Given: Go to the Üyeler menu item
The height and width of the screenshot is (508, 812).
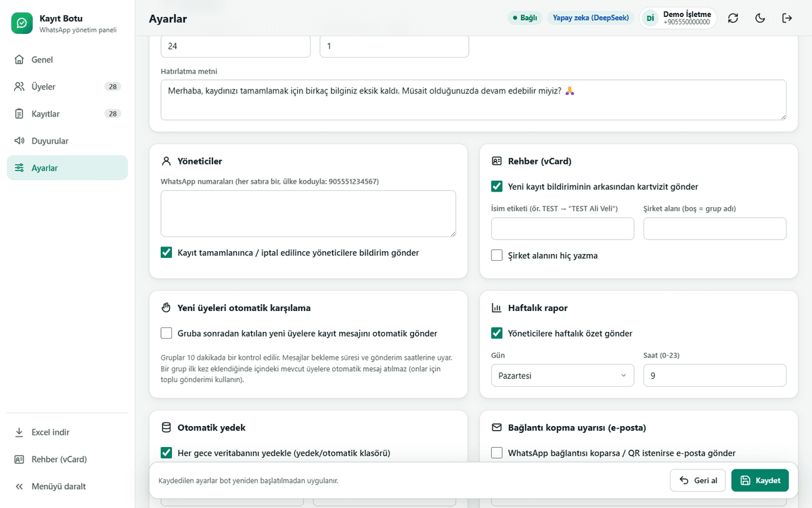Looking at the screenshot, I should [67, 87].
